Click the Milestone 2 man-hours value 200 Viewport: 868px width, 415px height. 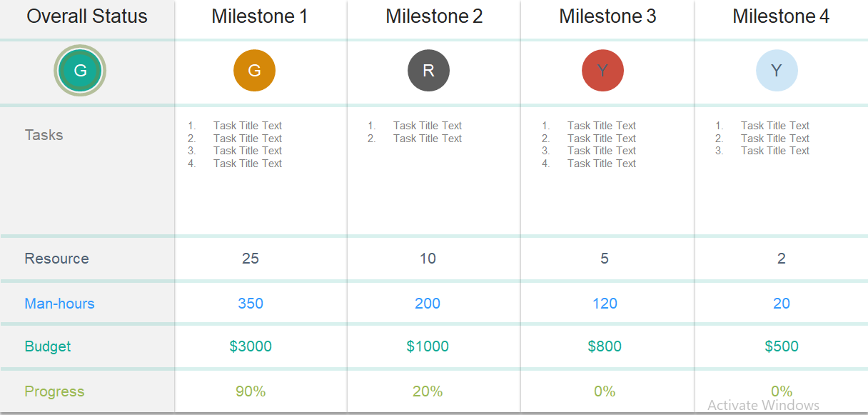click(x=428, y=304)
